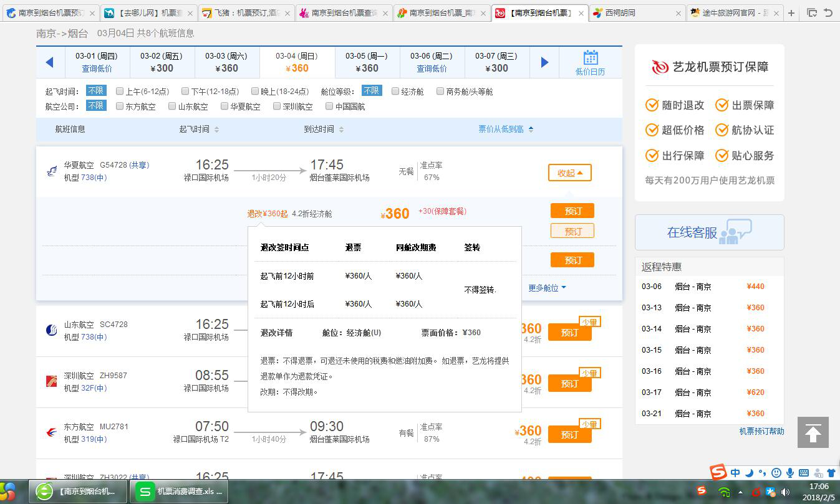Click the 航协认证 guarantee badge icon
The image size is (840, 504).
pos(723,130)
